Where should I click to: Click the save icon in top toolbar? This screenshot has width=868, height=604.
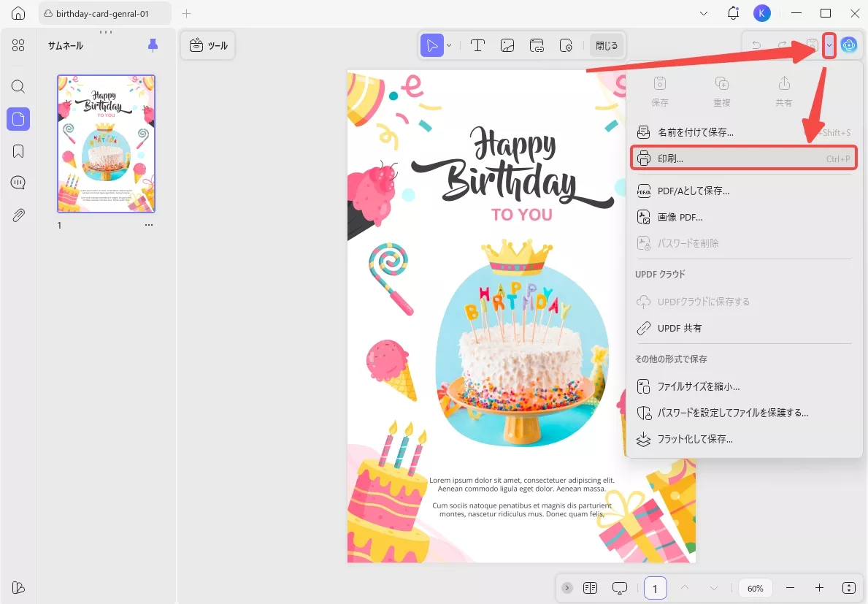[812, 45]
